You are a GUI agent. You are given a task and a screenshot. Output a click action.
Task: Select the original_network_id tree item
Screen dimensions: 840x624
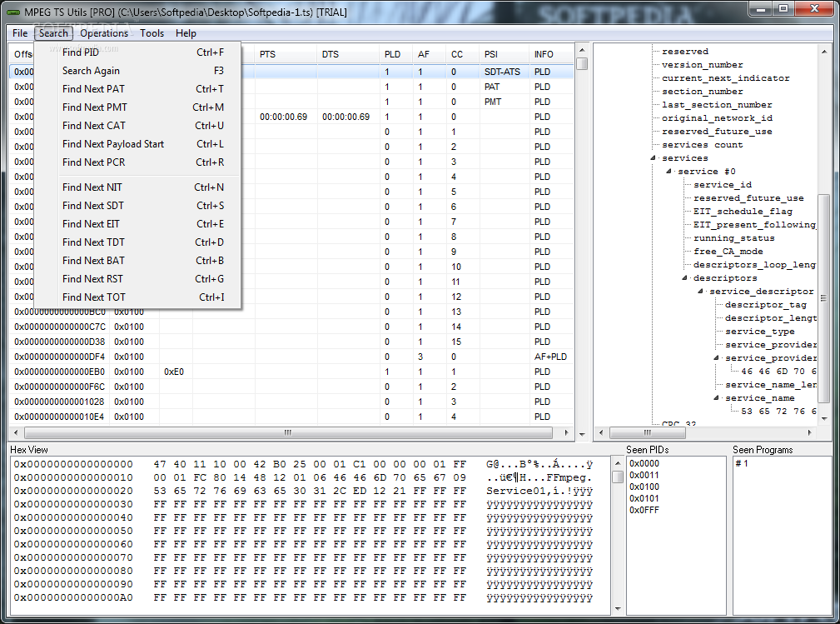[717, 118]
